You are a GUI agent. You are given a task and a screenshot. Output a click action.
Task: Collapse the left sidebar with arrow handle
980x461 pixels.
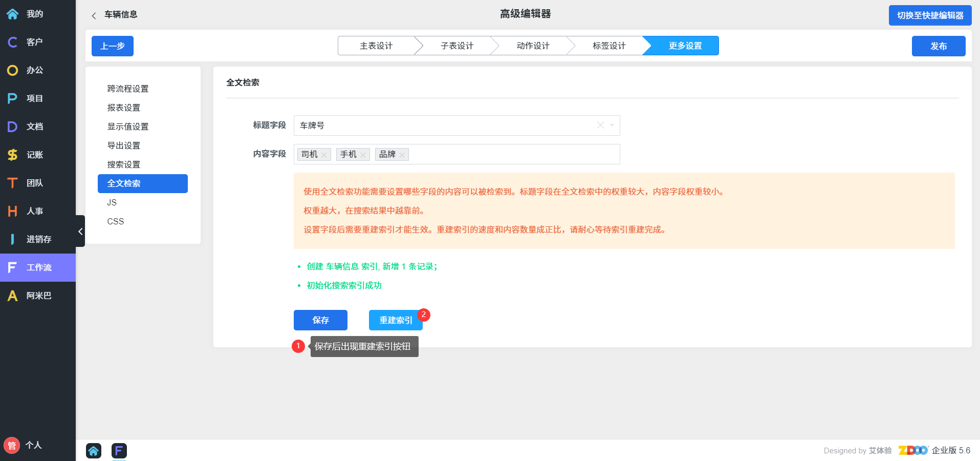tap(80, 232)
